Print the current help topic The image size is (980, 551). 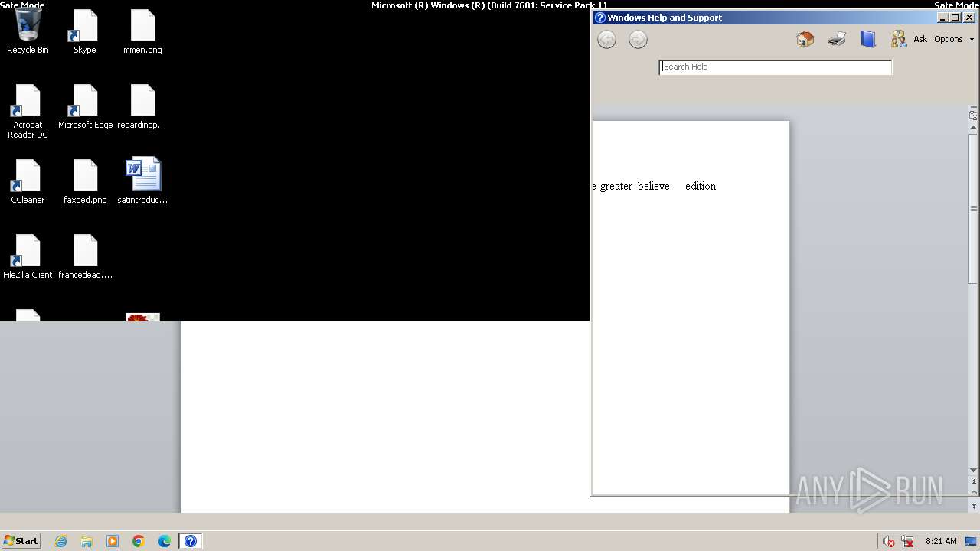[837, 39]
